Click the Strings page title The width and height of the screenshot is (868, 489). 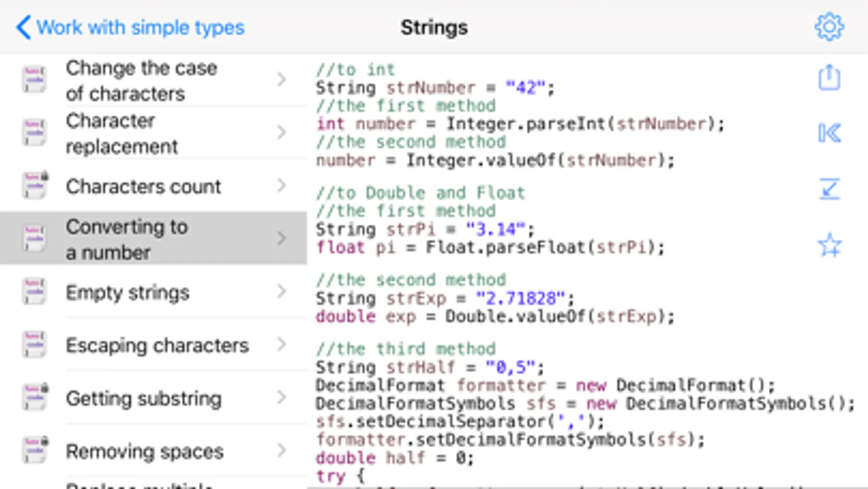434,27
